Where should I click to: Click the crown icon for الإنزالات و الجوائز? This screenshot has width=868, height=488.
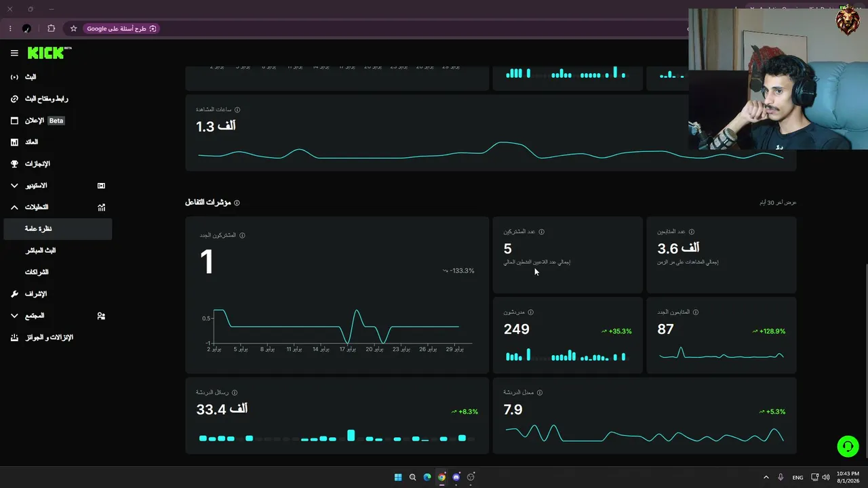coord(14,338)
